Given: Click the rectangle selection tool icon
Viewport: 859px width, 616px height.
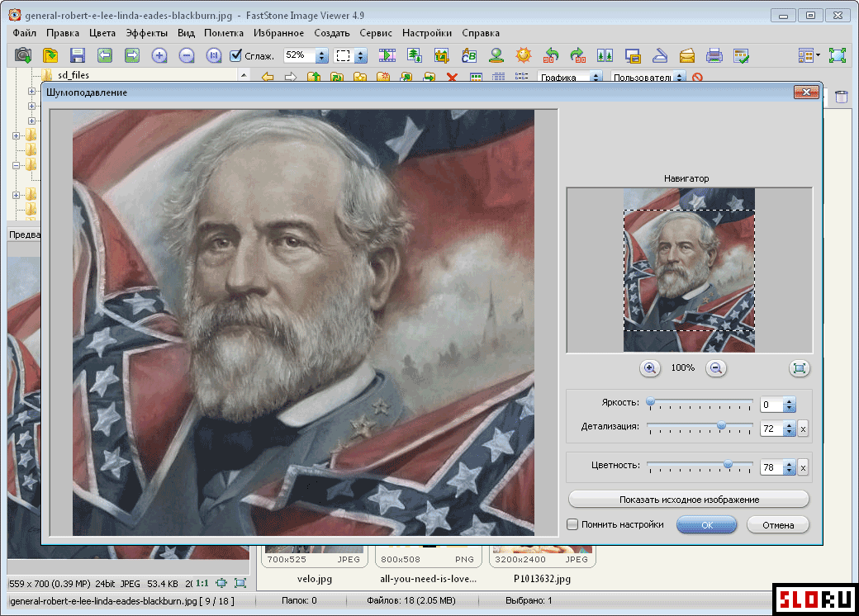Looking at the screenshot, I should [x=344, y=55].
